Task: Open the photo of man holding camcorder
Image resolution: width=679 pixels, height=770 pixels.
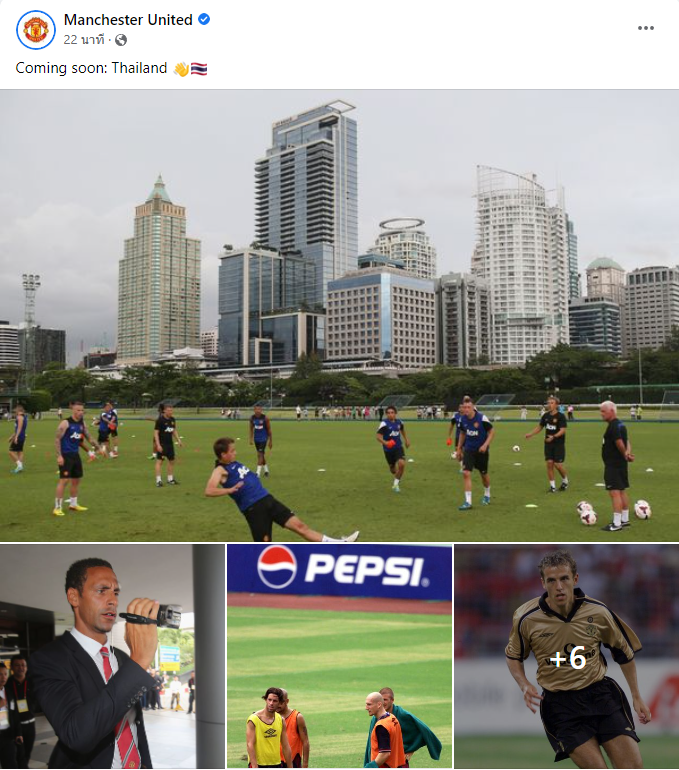Action: pos(112,657)
